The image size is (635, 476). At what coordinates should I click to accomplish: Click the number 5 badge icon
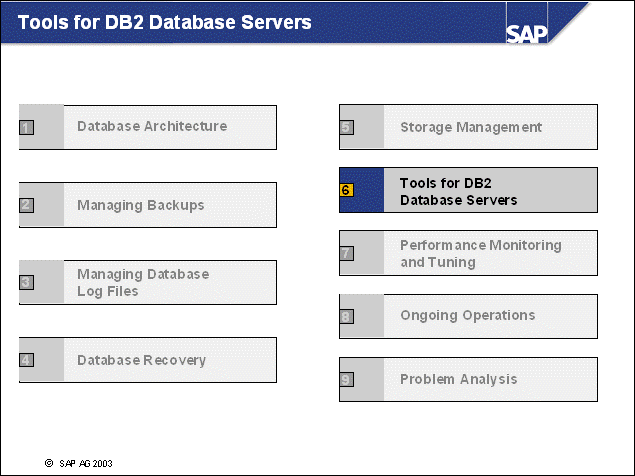click(346, 127)
